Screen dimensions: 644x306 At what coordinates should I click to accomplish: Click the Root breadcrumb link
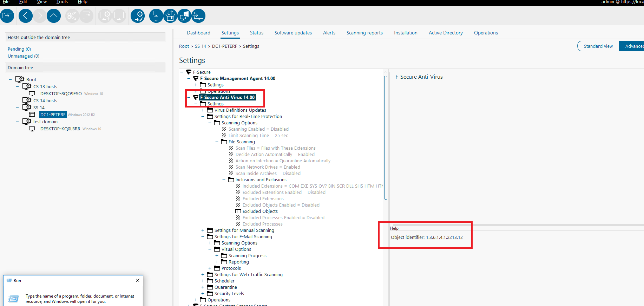coord(184,46)
